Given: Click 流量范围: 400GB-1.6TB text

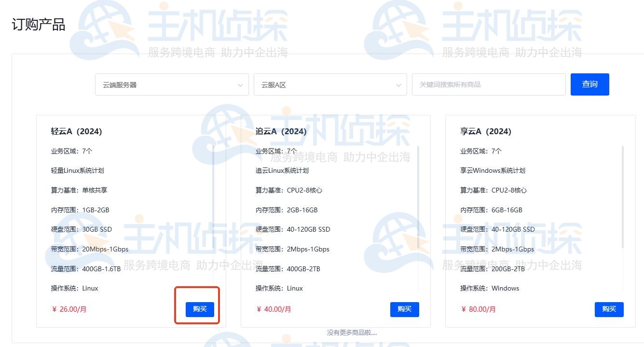Looking at the screenshot, I should tap(86, 269).
